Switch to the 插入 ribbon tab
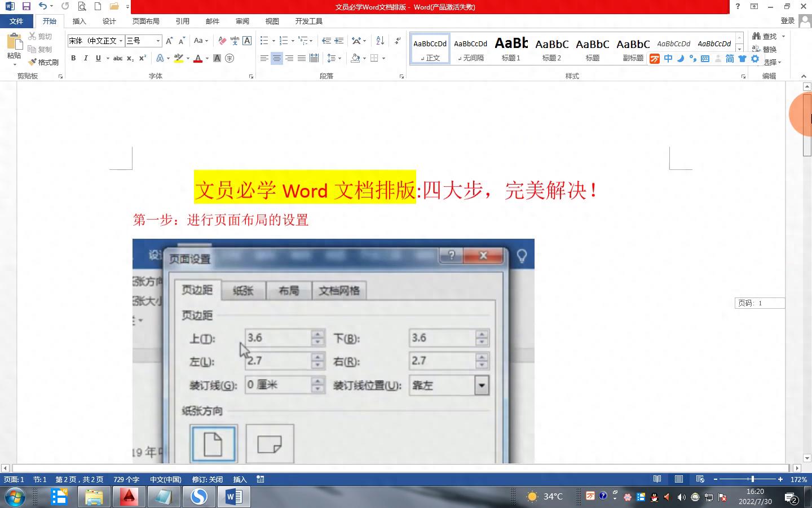812x508 pixels. click(79, 21)
